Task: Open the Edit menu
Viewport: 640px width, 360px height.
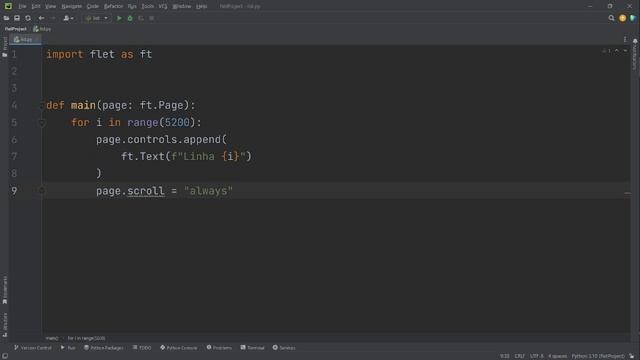Action: point(36,7)
